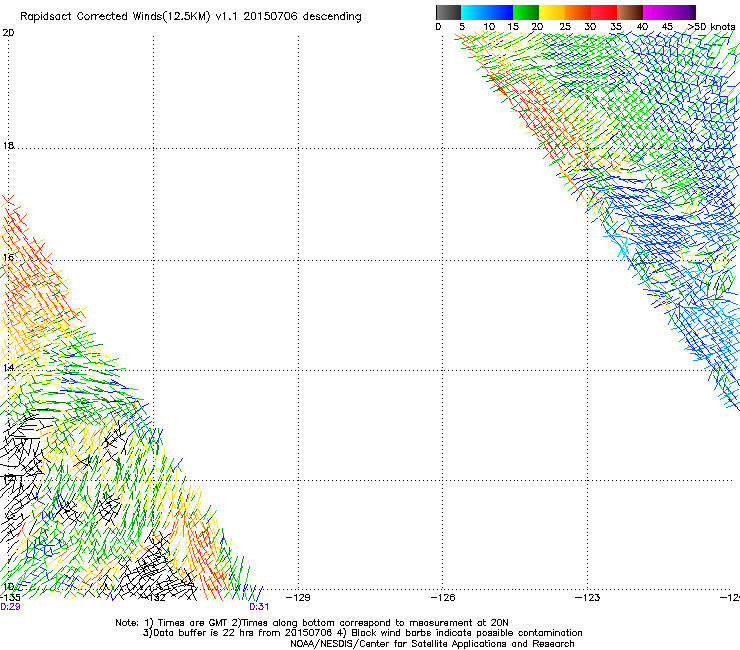Screen dimensions: 740x650
Task: Click the gray 0-5 knots color segment
Action: [448, 12]
